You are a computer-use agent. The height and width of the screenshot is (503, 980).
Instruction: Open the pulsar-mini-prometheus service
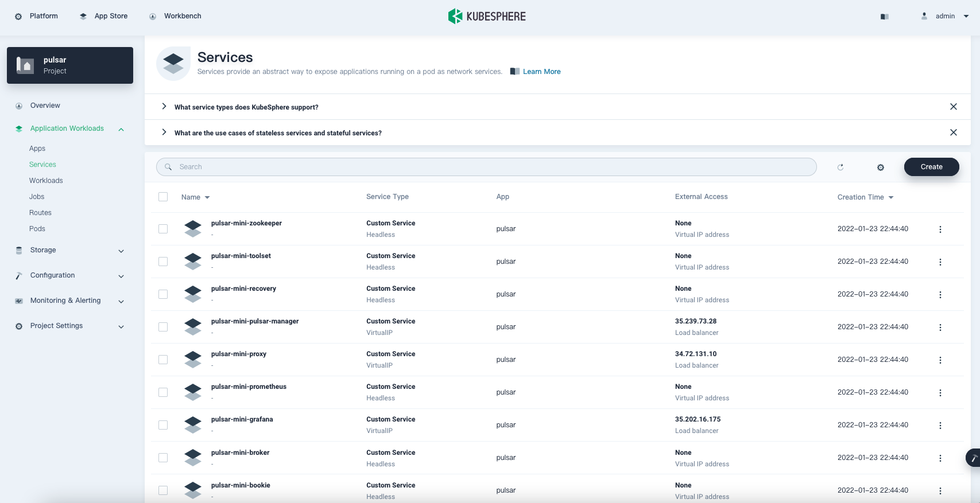coord(249,387)
